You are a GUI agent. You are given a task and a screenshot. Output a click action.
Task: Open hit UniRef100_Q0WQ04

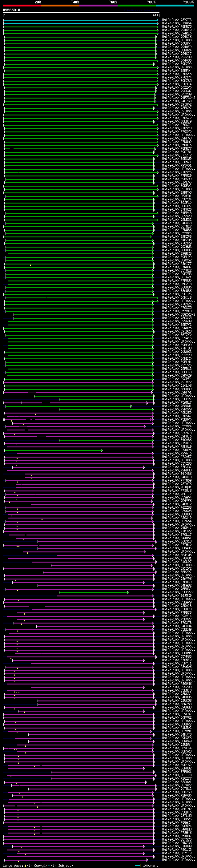[x=176, y=43]
